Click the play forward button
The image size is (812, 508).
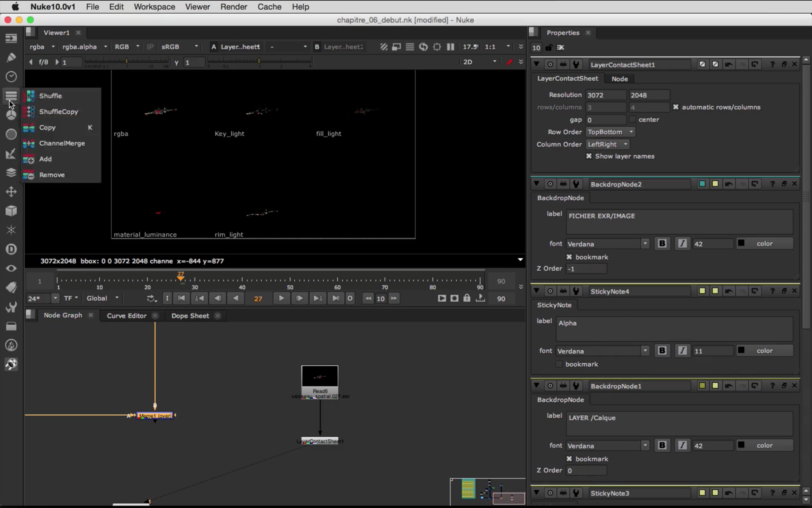coord(281,298)
